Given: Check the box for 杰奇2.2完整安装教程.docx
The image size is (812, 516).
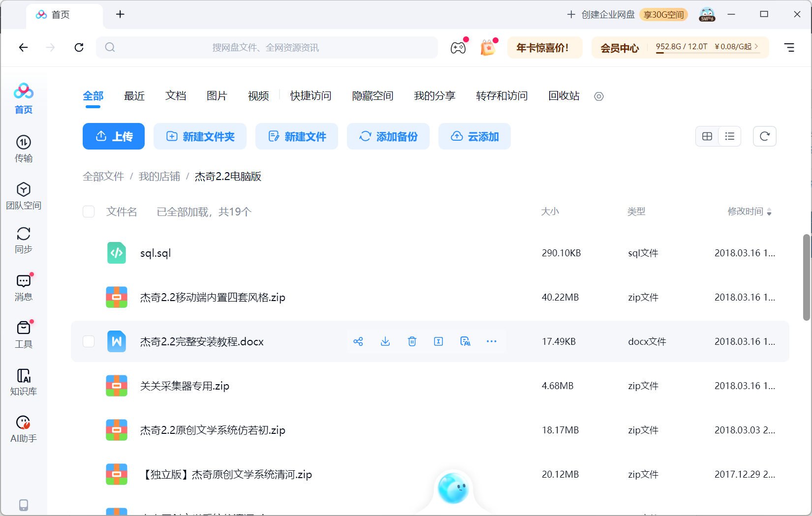Looking at the screenshot, I should click(89, 341).
